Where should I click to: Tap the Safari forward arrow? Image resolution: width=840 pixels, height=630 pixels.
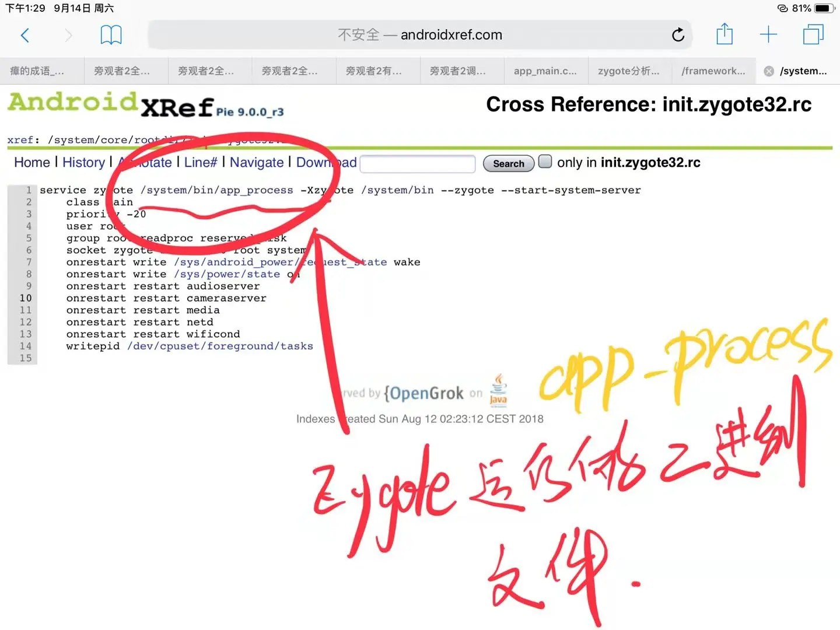tap(68, 36)
